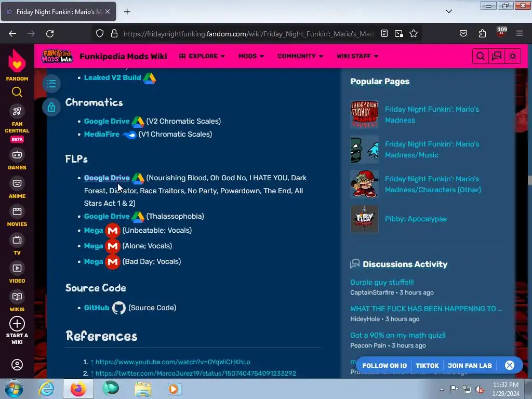
Task: Open Mario's Madness/Music popular page
Action: 432,149
